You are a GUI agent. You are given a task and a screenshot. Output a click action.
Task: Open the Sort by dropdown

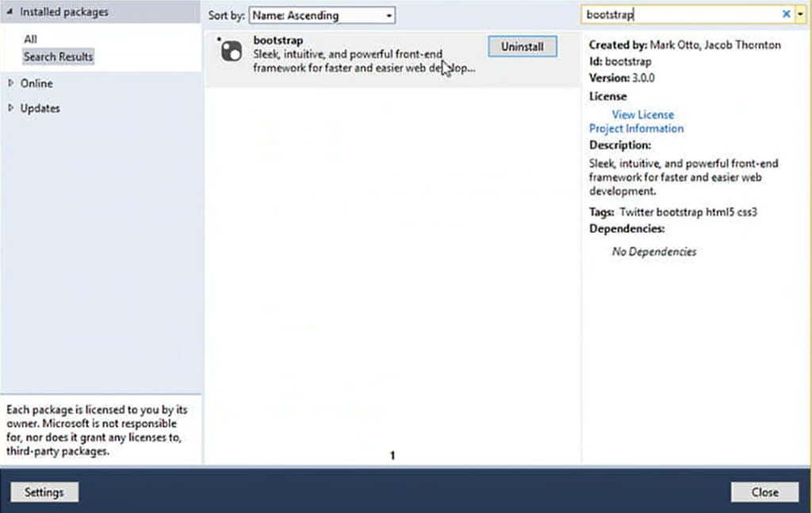coord(322,15)
